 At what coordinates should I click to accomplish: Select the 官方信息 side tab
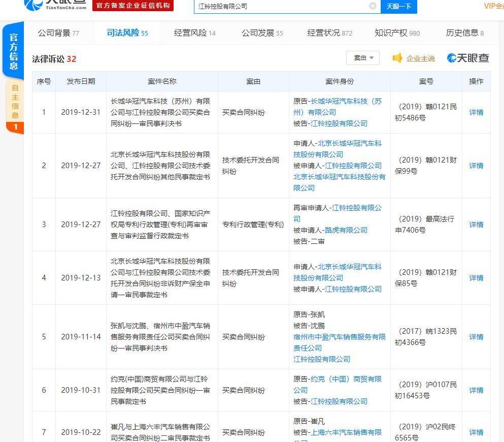(14, 51)
